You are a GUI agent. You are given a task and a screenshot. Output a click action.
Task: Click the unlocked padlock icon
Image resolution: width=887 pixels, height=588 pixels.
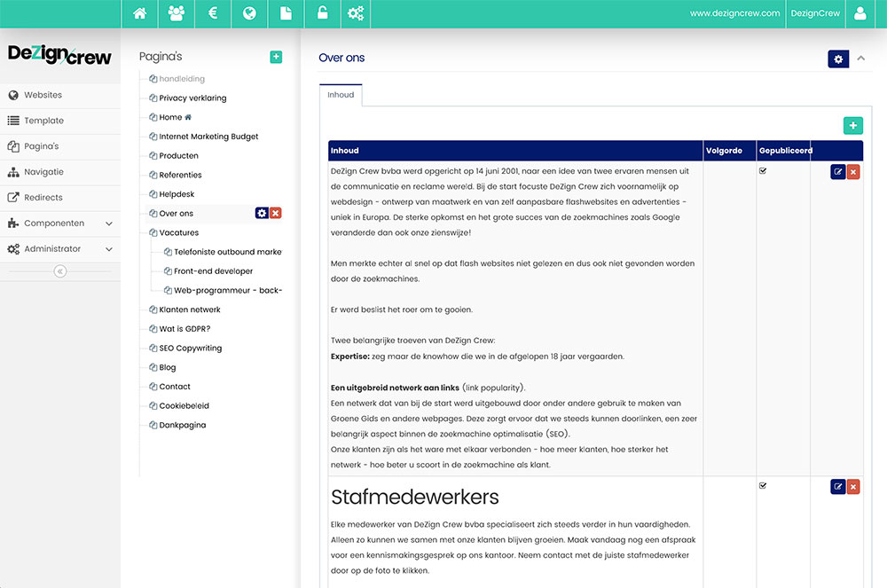[323, 13]
